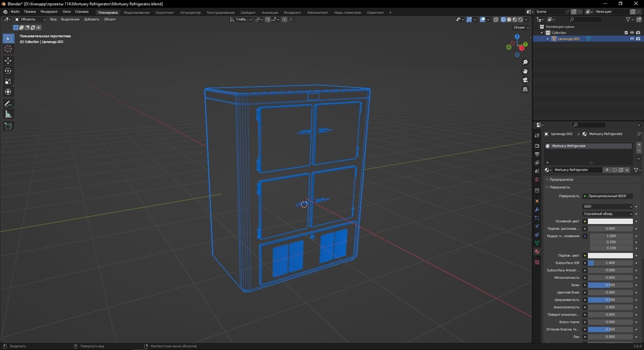Click the Подпов. цвет color swatch
The image size is (644, 350).
[610, 256]
